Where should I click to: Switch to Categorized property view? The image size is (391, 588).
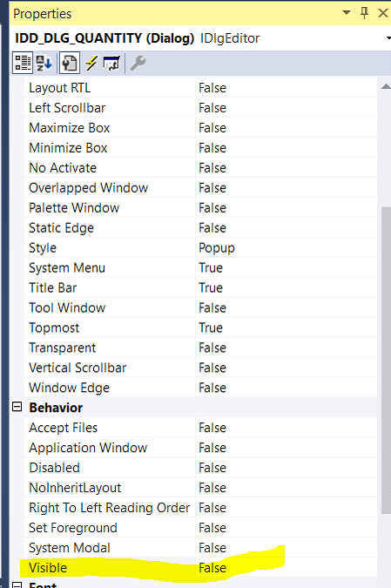(x=23, y=63)
